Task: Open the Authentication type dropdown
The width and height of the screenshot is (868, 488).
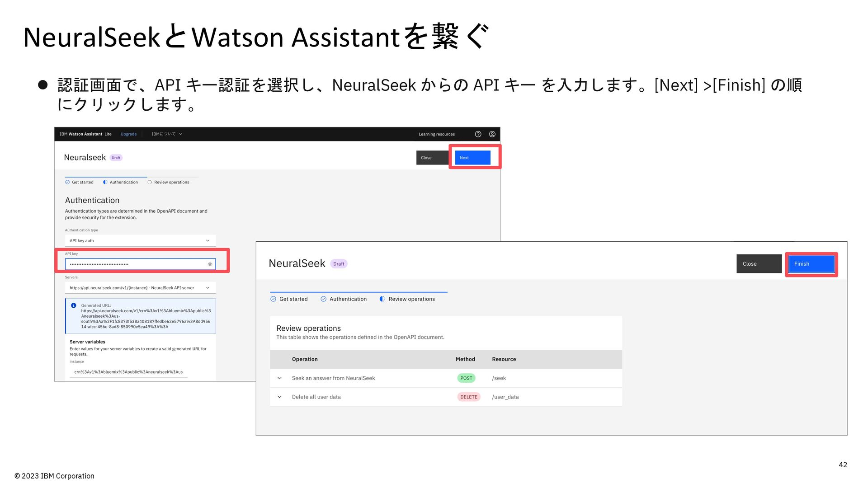Action: coord(140,241)
